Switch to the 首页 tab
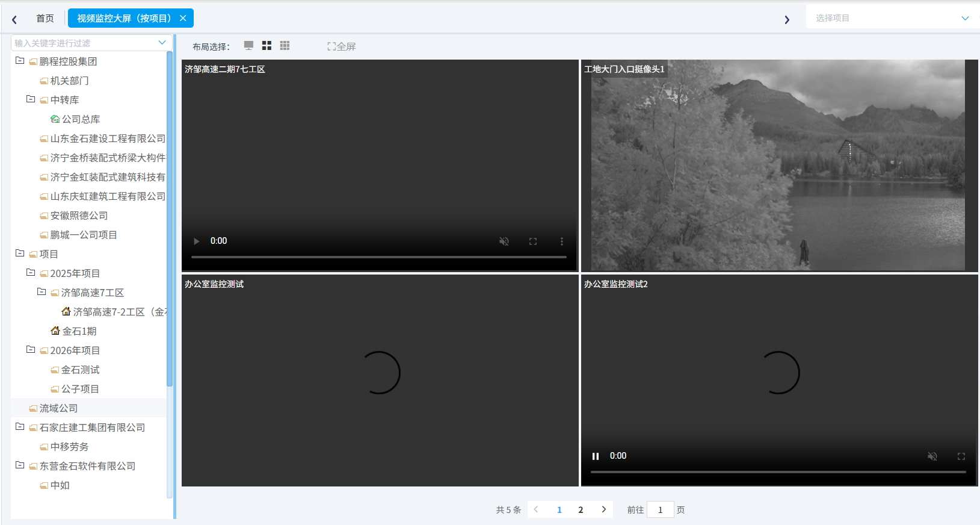980x525 pixels. [45, 18]
